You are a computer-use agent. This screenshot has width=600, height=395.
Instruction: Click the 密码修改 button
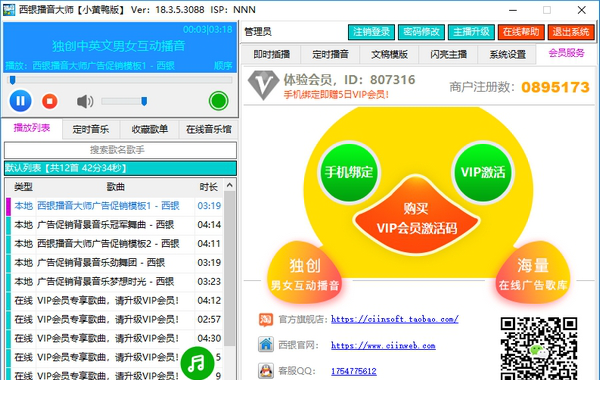point(421,32)
